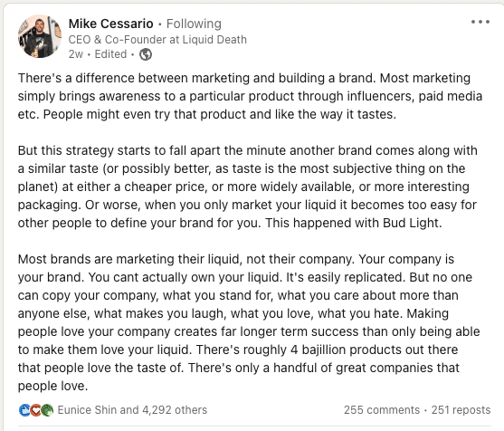Open the Mike Cessario name link
The height and width of the screenshot is (431, 504).
111,24
